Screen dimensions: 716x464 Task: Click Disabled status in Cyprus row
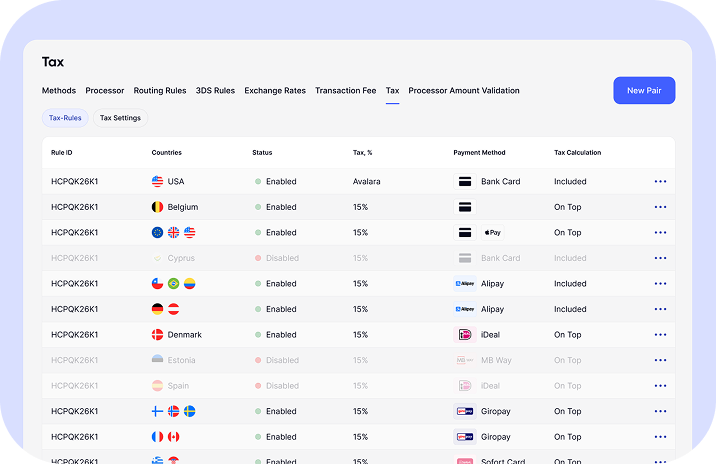[277, 258]
